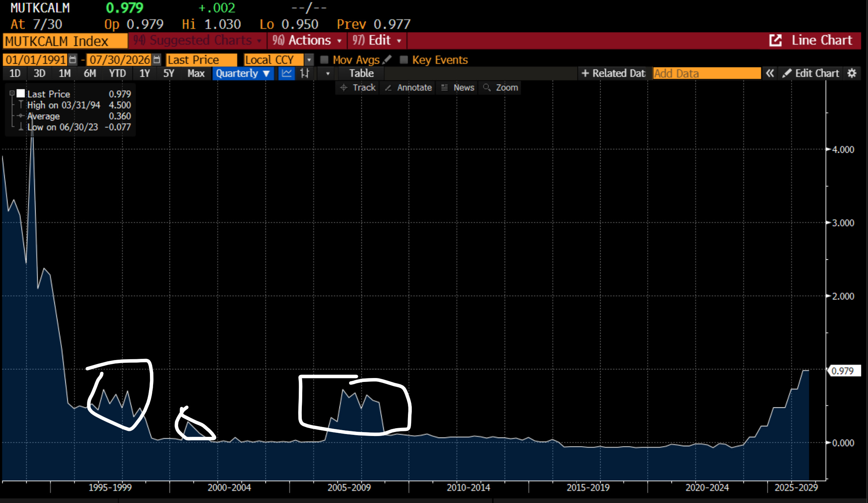Click the 'Low on 06/30/23' legend row
Image resolution: width=868 pixels, height=503 pixels.
click(x=75, y=127)
